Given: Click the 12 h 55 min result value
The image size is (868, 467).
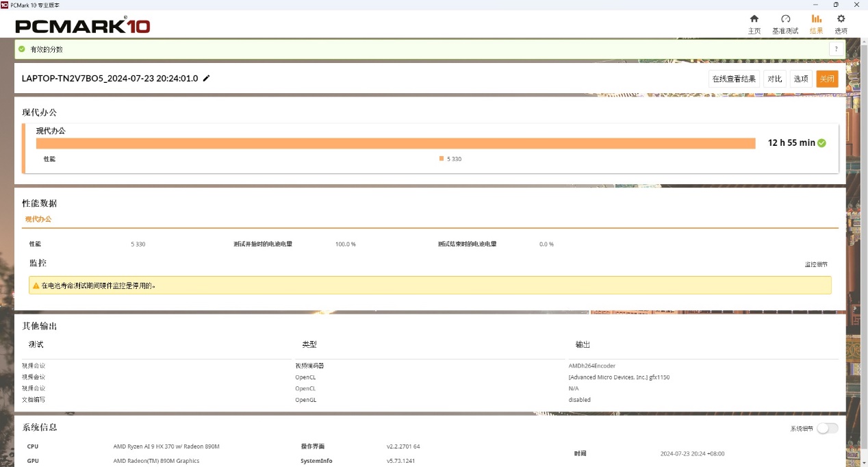Looking at the screenshot, I should point(791,142).
